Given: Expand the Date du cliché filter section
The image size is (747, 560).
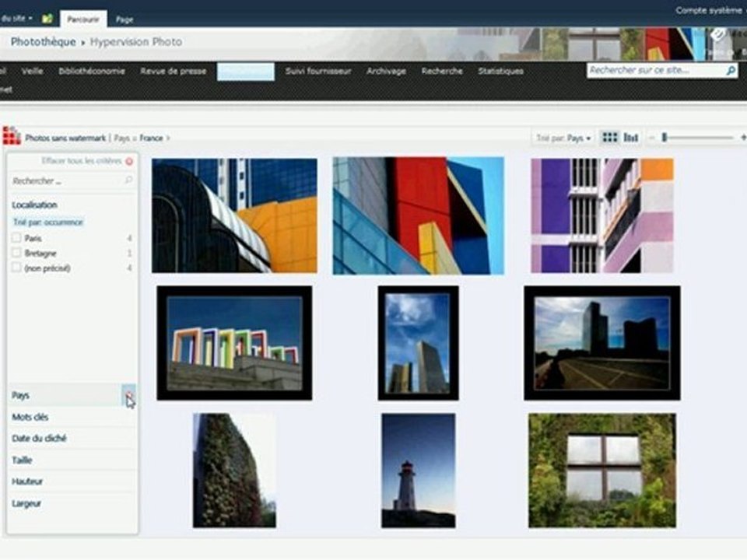Looking at the screenshot, I should coord(72,439).
